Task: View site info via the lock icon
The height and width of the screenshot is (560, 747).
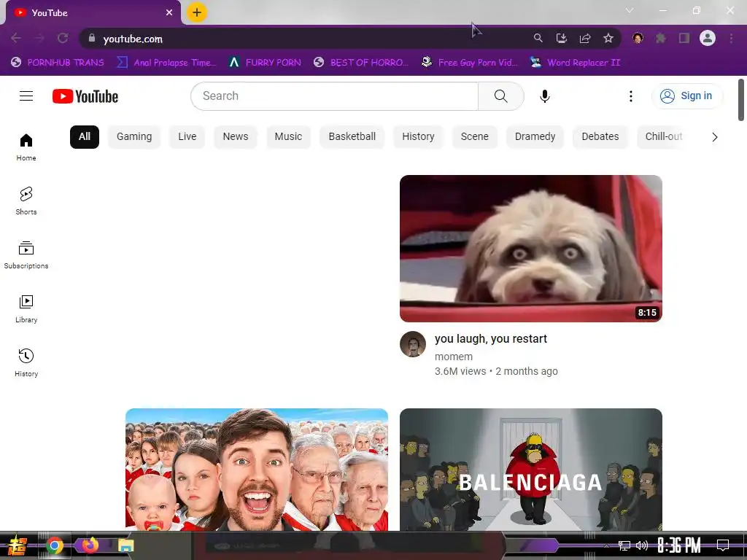Action: [x=92, y=38]
